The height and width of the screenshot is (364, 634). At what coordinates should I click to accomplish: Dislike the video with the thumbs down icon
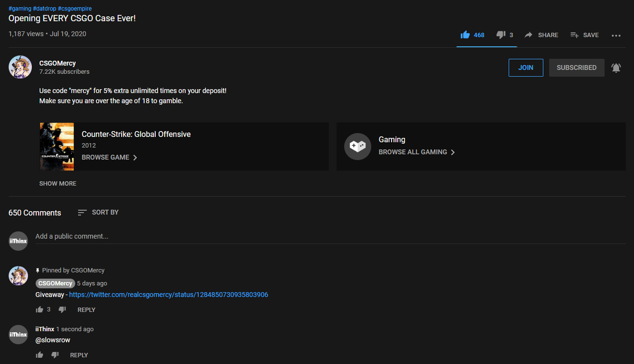(501, 35)
